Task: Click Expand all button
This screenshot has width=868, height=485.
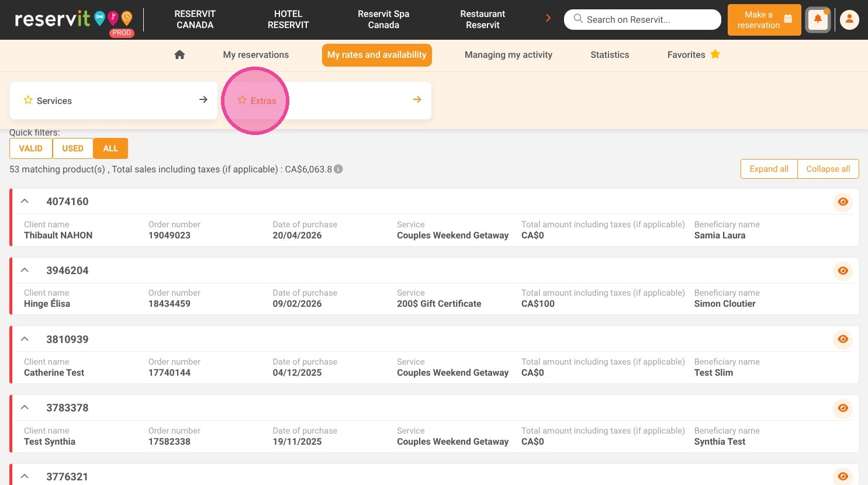Action: point(769,169)
